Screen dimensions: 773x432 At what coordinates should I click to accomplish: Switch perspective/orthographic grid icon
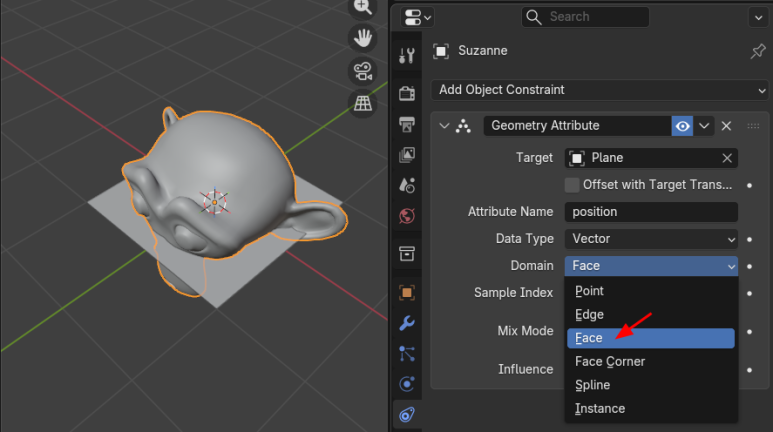tap(363, 104)
